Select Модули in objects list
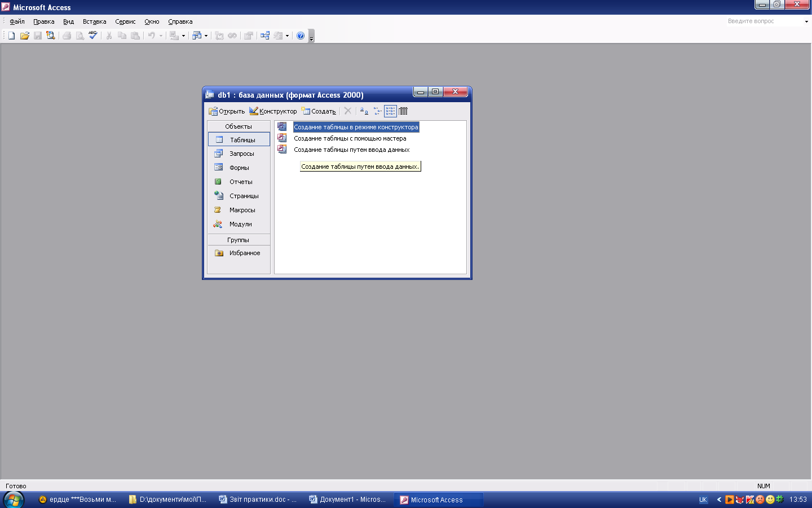The image size is (812, 508). coord(239,224)
